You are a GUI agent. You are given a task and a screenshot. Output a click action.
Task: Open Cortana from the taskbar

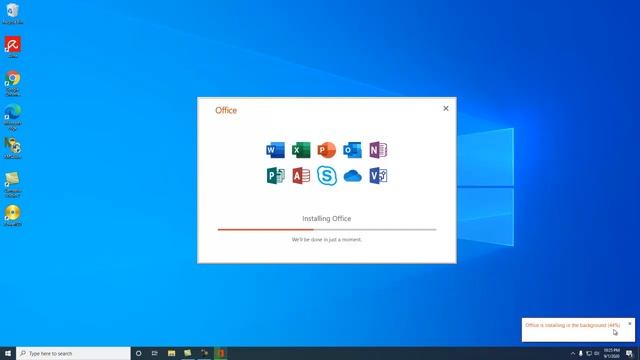tap(139, 353)
